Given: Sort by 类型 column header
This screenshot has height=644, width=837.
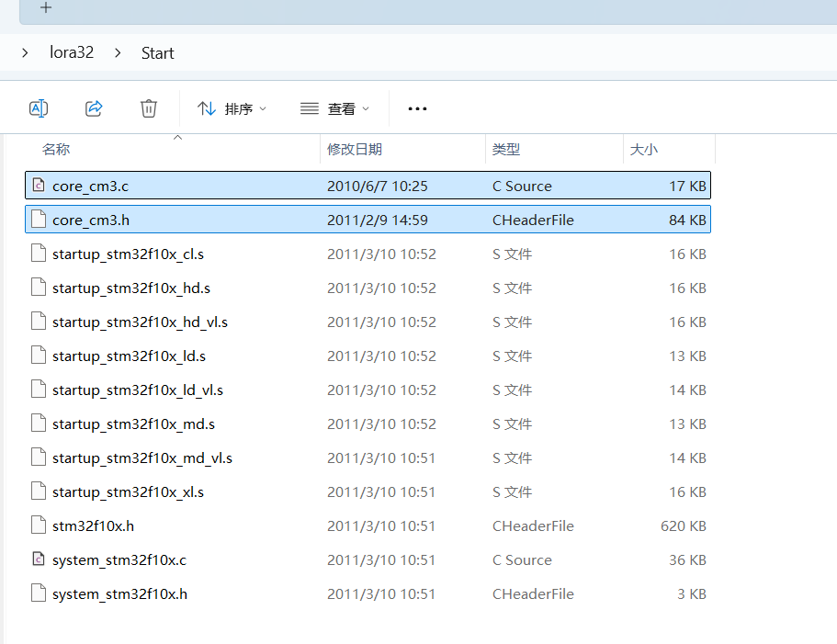Looking at the screenshot, I should coord(506,150).
